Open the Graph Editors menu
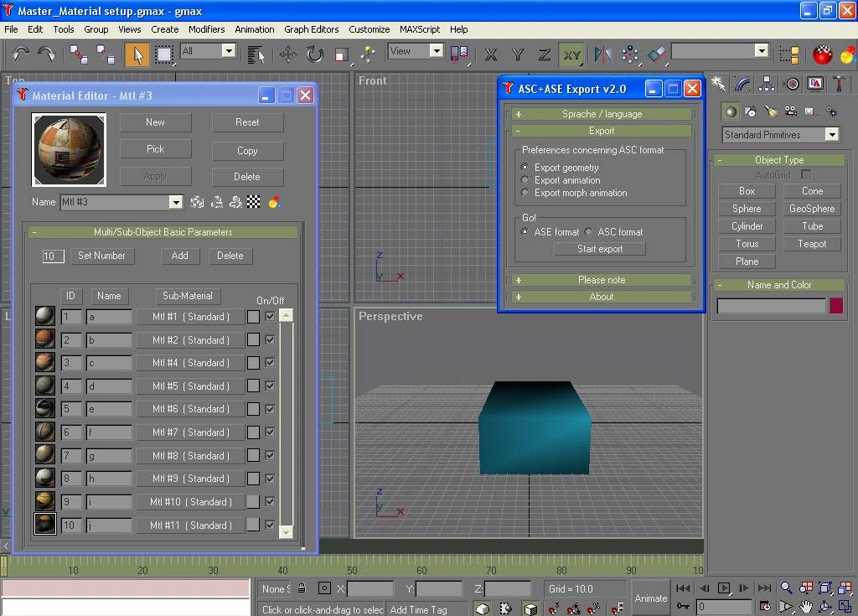This screenshot has height=616, width=858. click(x=311, y=29)
